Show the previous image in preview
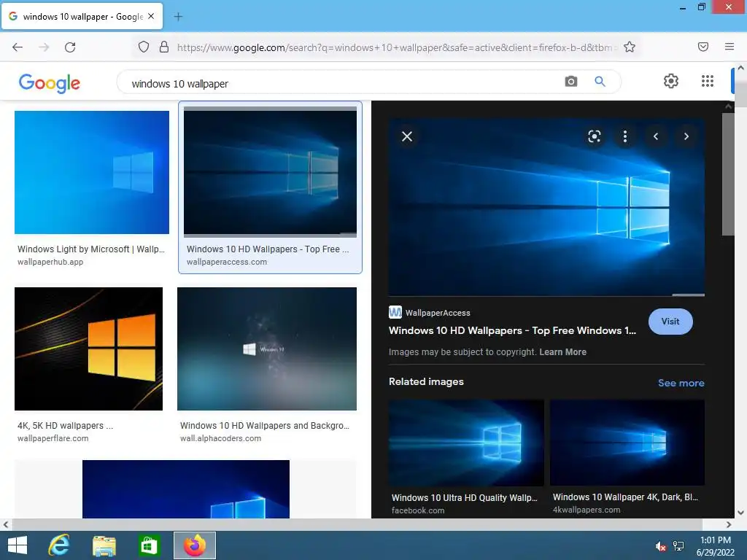The image size is (747, 560). click(x=656, y=136)
